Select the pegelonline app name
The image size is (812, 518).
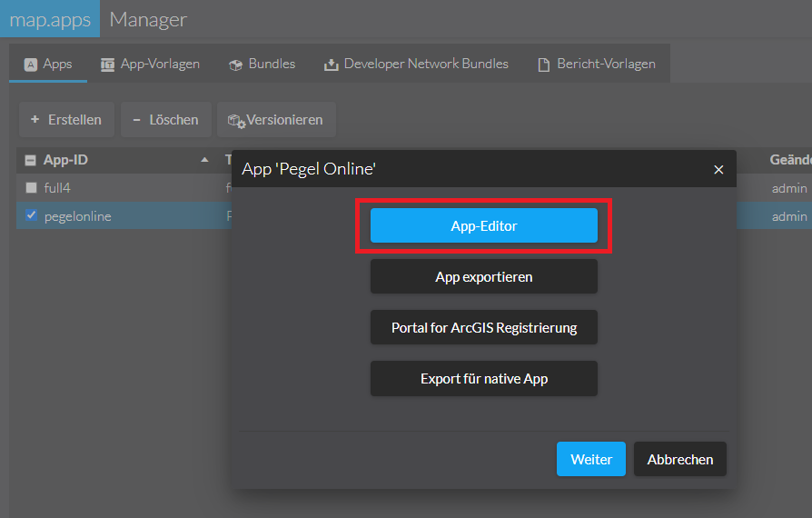click(78, 216)
